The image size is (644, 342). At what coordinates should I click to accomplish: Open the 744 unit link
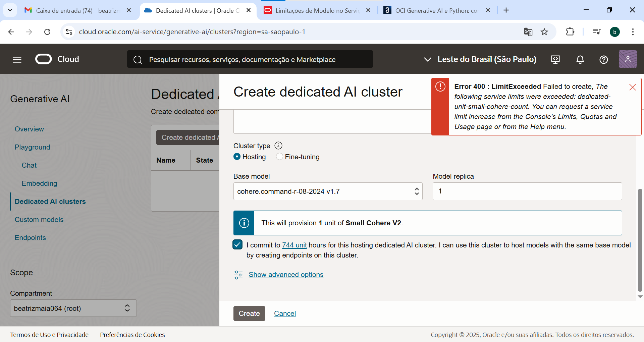[294, 245]
